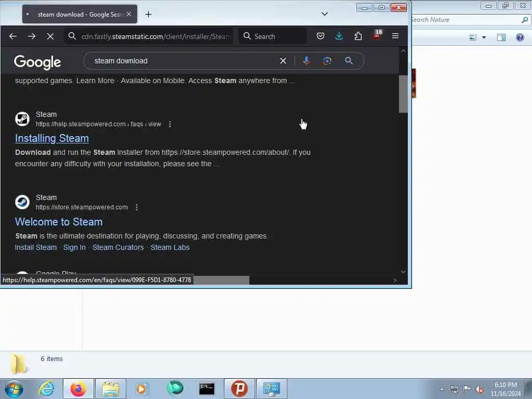This screenshot has height=399, width=532.
Task: Click the vertical scrollbar thumb in Firefox
Action: pyautogui.click(x=403, y=94)
